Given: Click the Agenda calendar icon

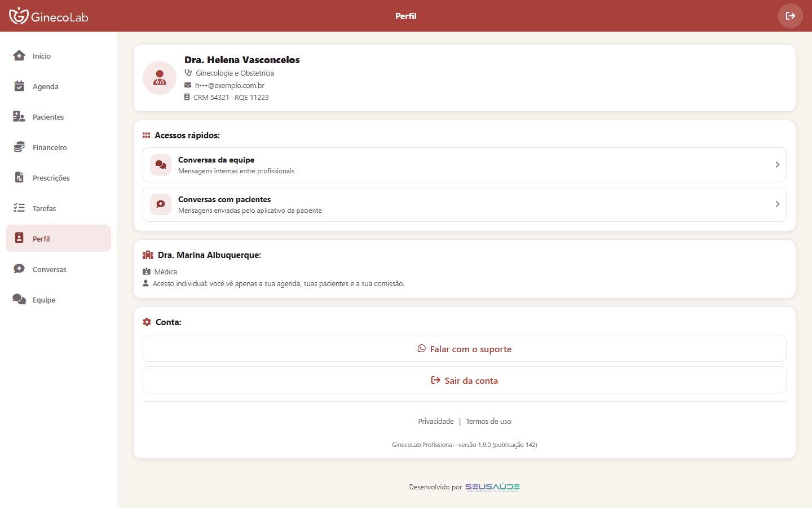Looking at the screenshot, I should pos(19,86).
